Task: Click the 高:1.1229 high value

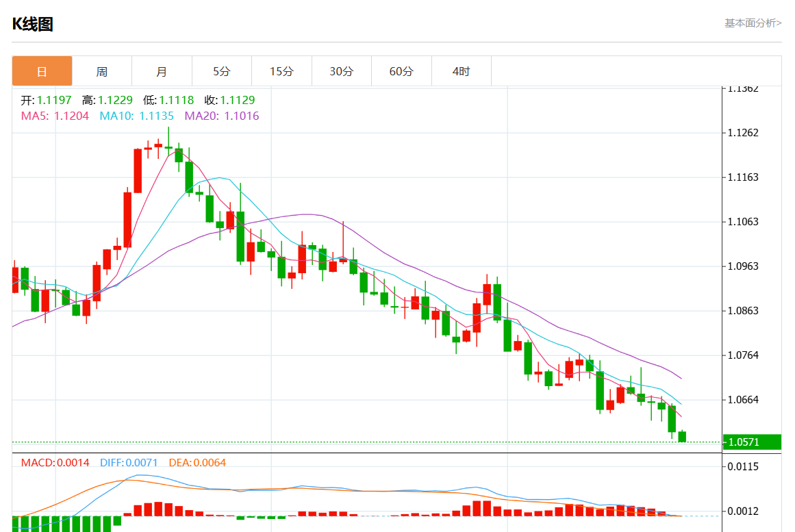Action: pos(108,100)
